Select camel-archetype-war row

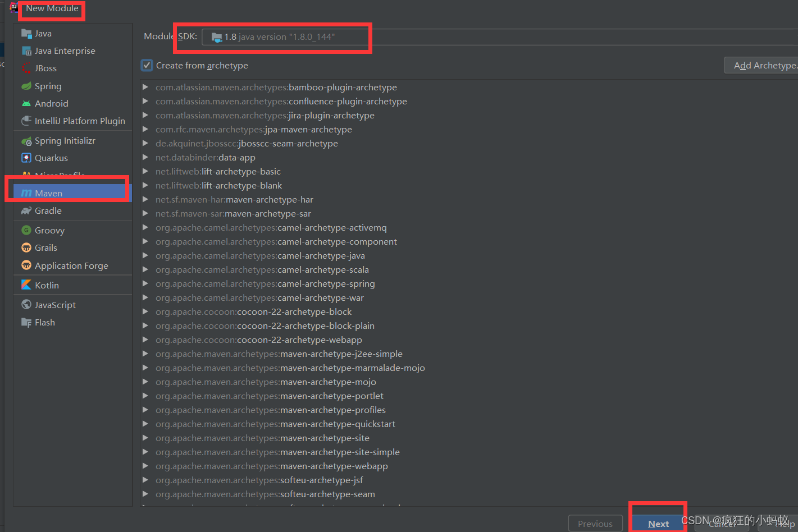pos(469,298)
